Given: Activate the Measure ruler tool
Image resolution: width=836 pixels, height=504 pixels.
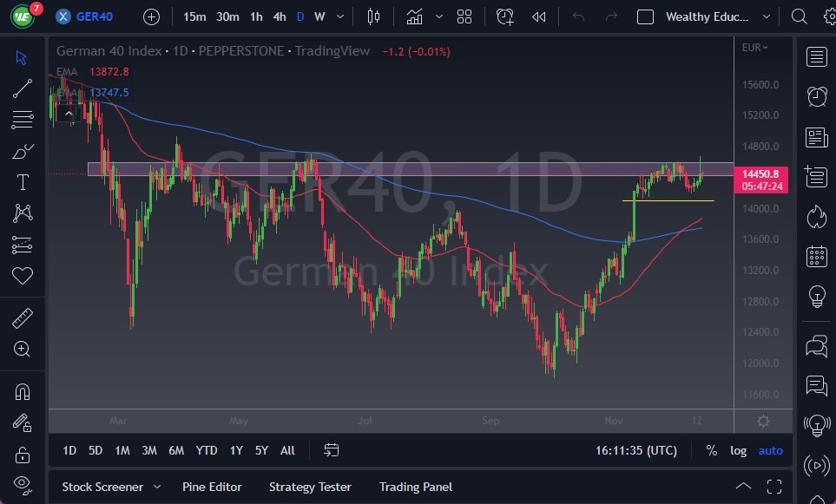Looking at the screenshot, I should coord(23,317).
